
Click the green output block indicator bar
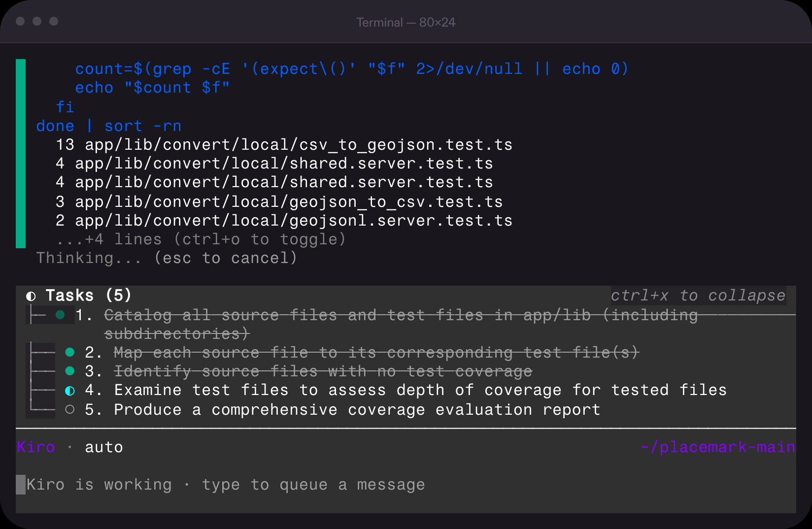(x=21, y=153)
